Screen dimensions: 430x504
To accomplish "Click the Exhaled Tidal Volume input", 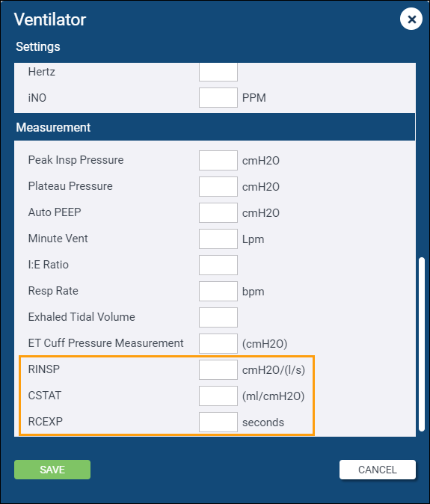I will click(x=218, y=318).
